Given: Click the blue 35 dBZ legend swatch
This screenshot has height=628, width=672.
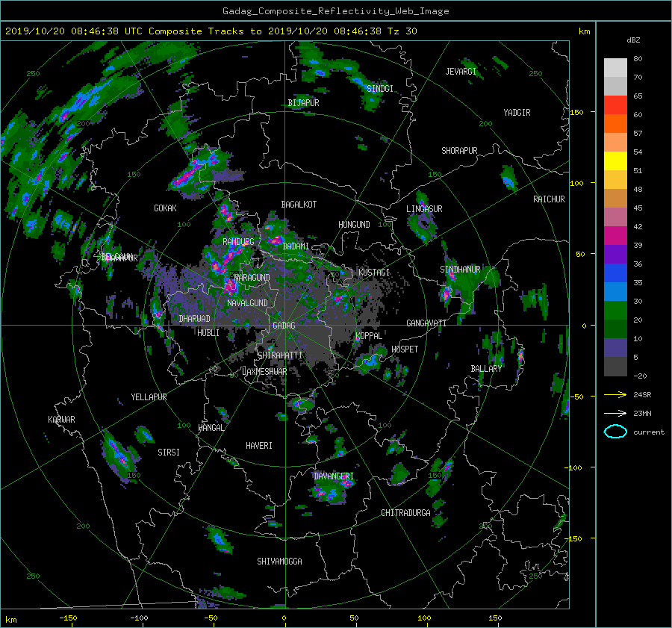Looking at the screenshot, I should (615, 273).
